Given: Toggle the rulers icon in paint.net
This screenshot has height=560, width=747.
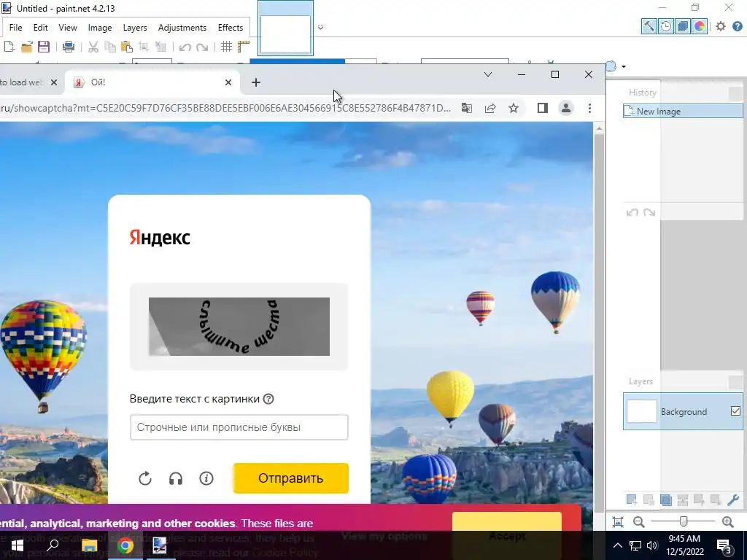Looking at the screenshot, I should [244, 47].
